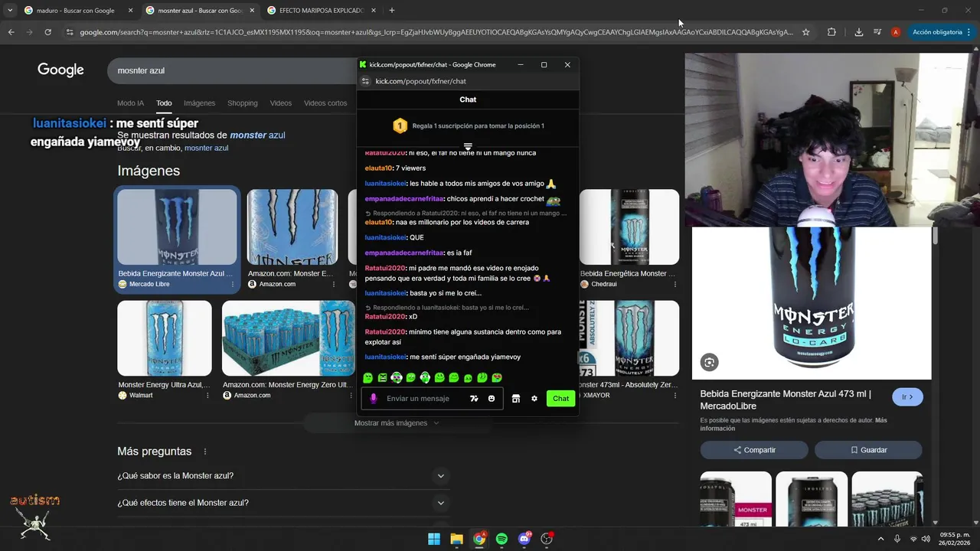Open OBS Studio from taskbar
Screen dimensions: 980x551
click(x=547, y=539)
